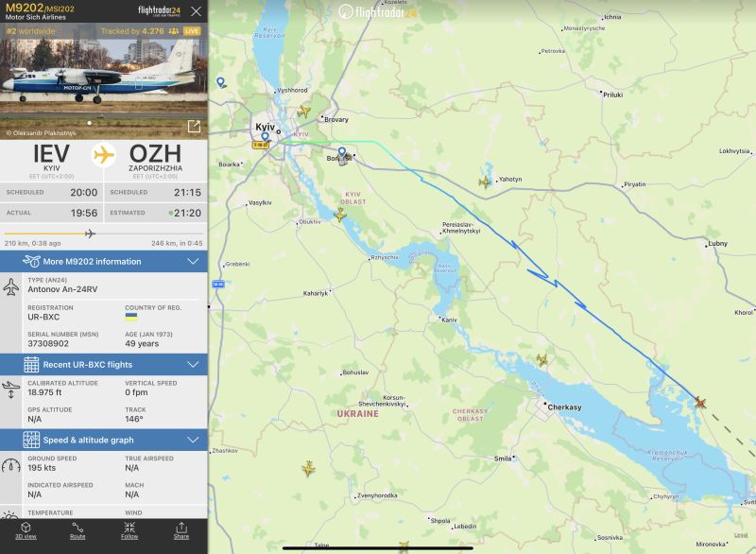
Task: Expand More M9202 information section
Action: pos(104,261)
